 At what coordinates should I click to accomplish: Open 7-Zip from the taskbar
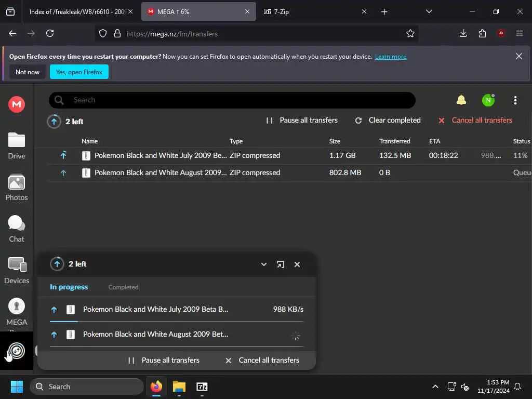pos(202,387)
